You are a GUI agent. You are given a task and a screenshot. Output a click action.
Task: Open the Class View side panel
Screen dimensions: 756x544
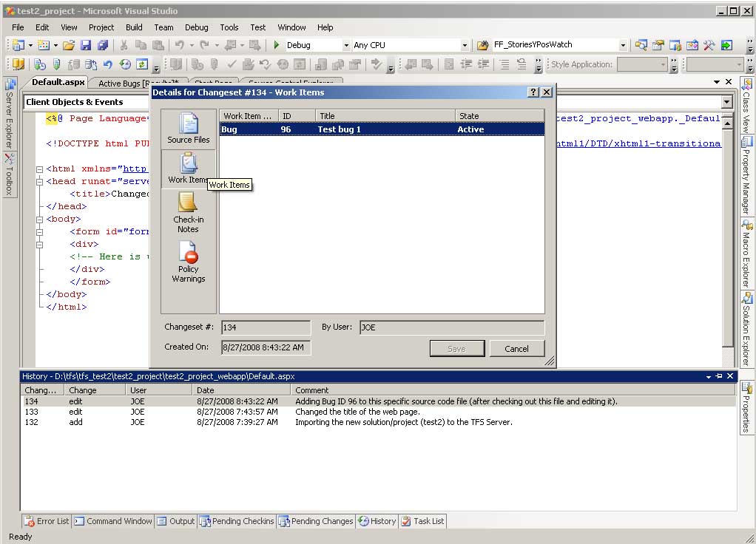click(746, 106)
